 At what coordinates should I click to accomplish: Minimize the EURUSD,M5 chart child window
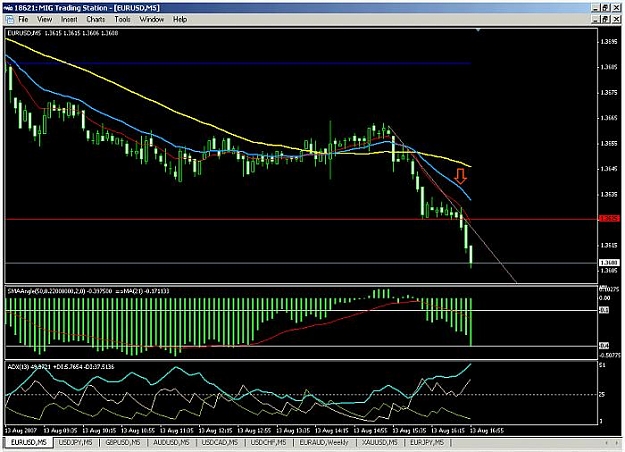pos(596,19)
